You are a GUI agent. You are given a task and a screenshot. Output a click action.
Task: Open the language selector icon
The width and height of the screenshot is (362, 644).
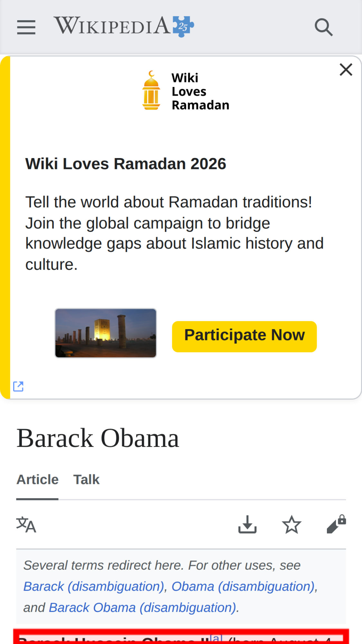(x=26, y=525)
